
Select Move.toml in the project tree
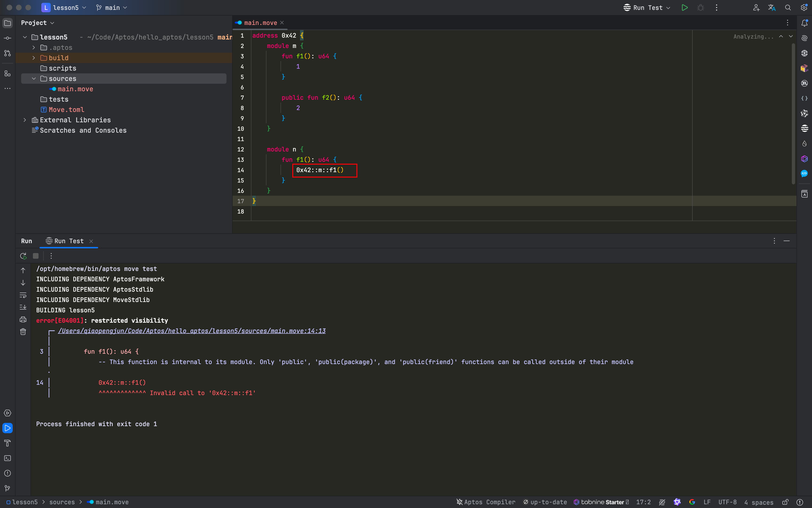[66, 110]
